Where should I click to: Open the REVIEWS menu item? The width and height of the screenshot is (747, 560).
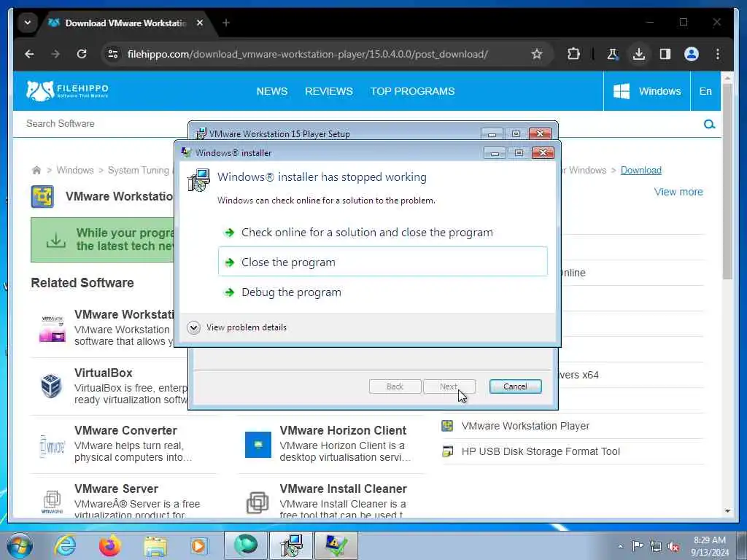329,91
